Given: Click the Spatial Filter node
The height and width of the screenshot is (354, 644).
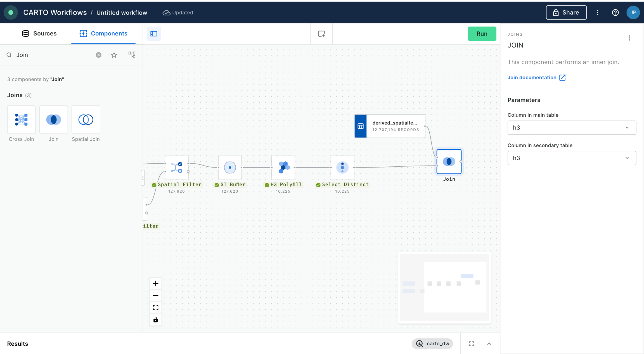Looking at the screenshot, I should 177,168.
